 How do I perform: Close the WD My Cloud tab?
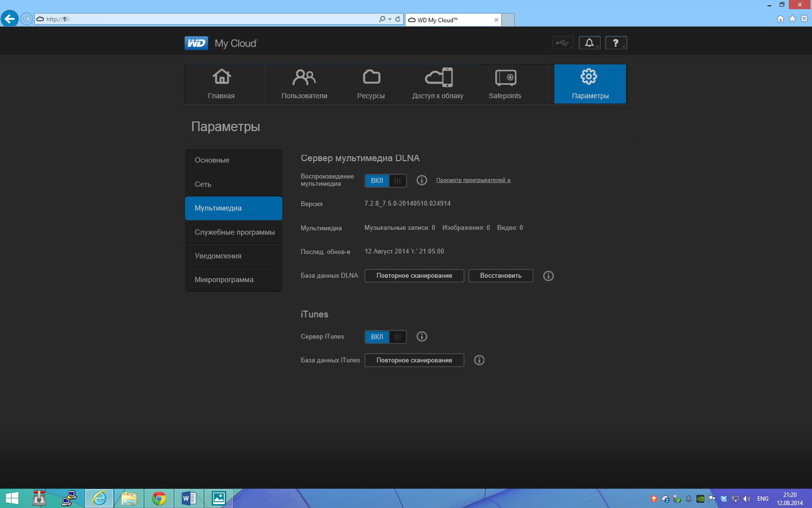pyautogui.click(x=496, y=20)
